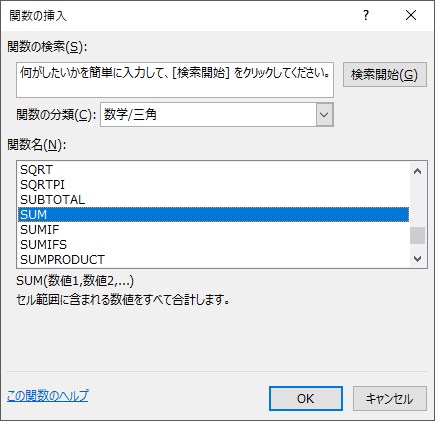Select SUMPRODUCT in the function list
Screen dimensions: 435x421
pos(213,260)
